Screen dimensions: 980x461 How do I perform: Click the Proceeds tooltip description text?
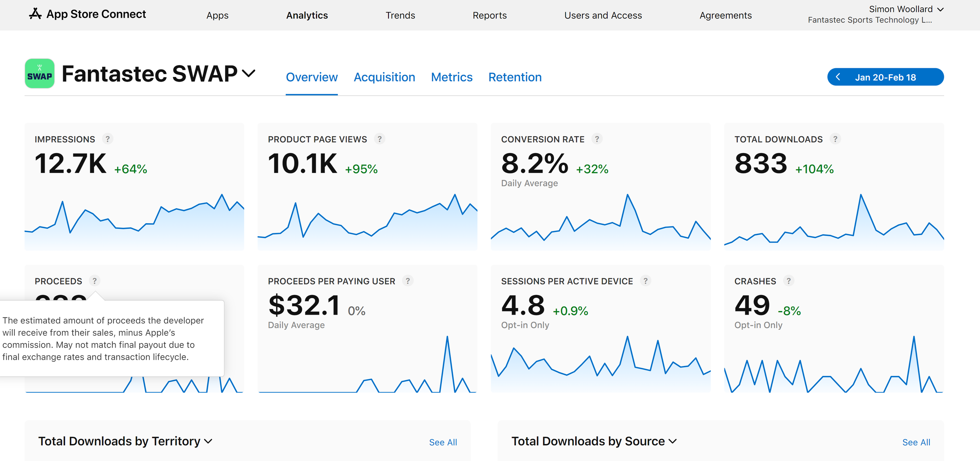[103, 339]
